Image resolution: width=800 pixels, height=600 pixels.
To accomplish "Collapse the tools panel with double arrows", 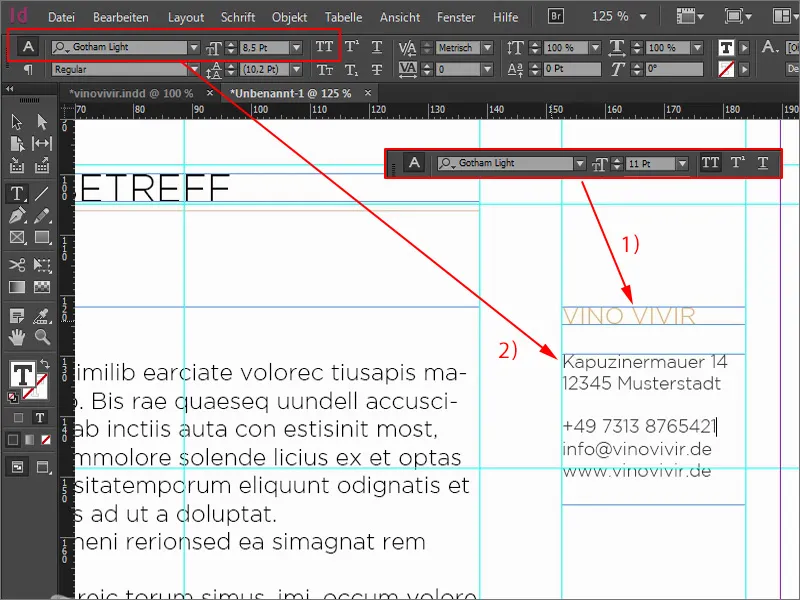I will tap(9, 89).
